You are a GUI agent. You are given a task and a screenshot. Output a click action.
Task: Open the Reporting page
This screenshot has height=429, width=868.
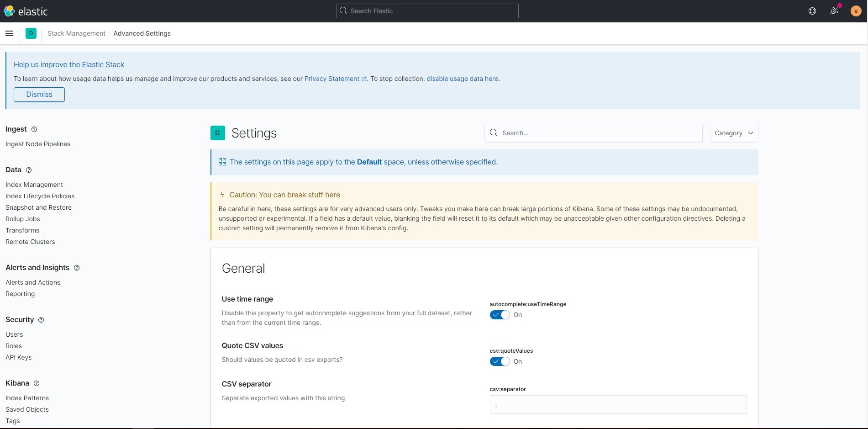(20, 294)
